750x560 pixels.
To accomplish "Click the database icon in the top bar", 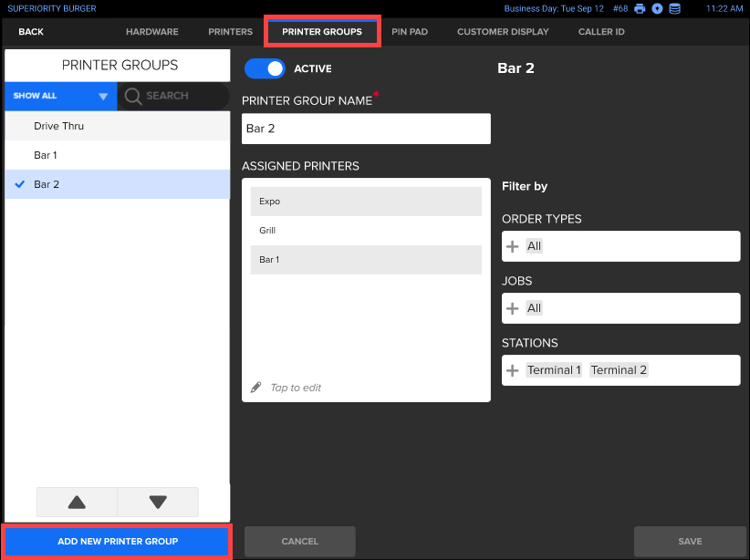I will (x=674, y=8).
